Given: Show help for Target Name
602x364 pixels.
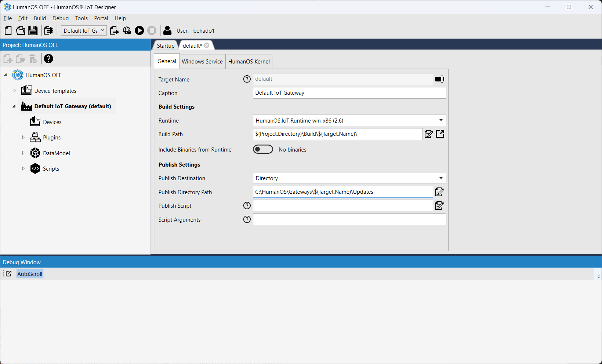Looking at the screenshot, I should coord(247,79).
